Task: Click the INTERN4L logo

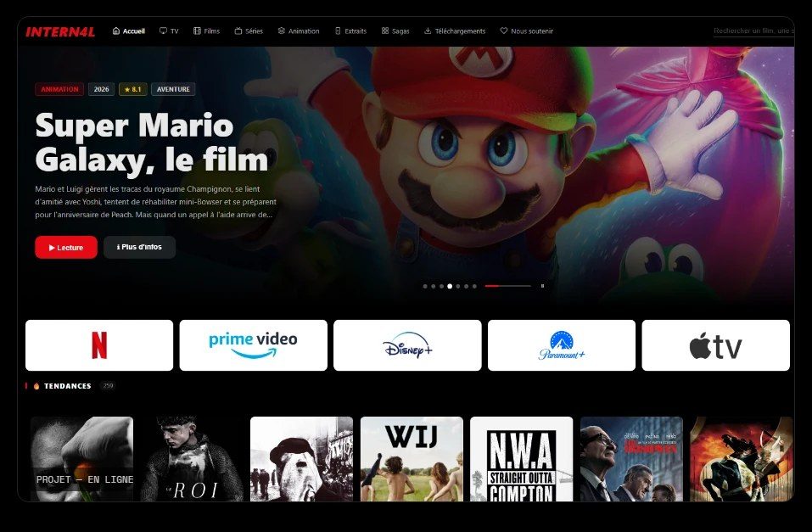Action: tap(60, 31)
